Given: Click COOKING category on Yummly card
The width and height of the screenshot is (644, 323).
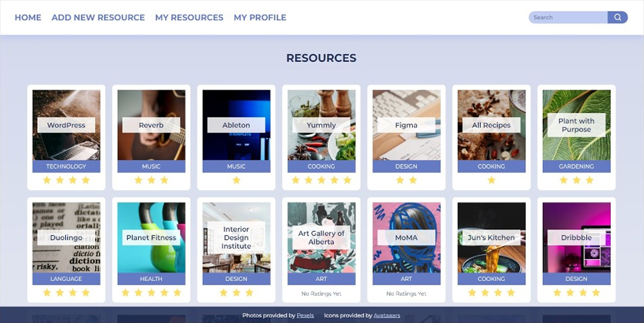Looking at the screenshot, I should pos(321,167).
